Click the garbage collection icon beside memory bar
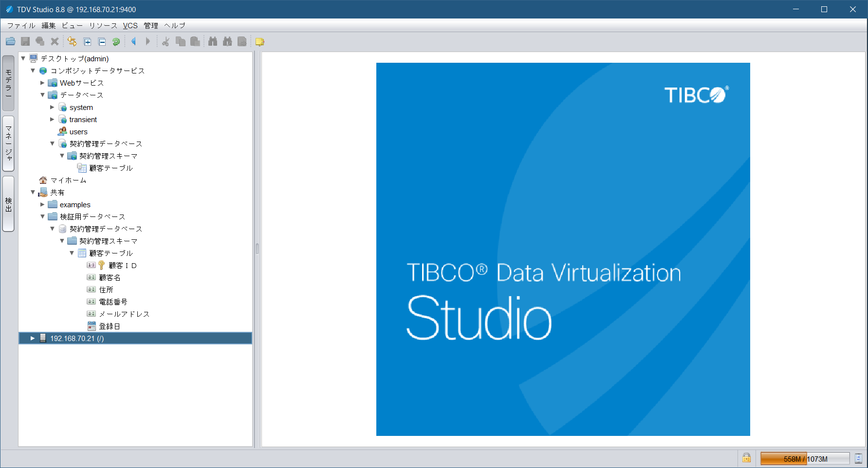This screenshot has width=868, height=468. point(859,458)
